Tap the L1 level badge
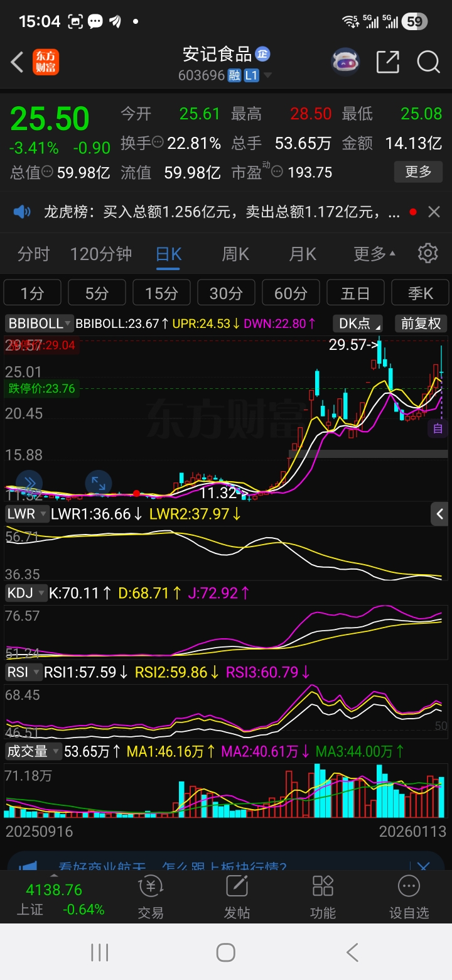 (x=251, y=75)
